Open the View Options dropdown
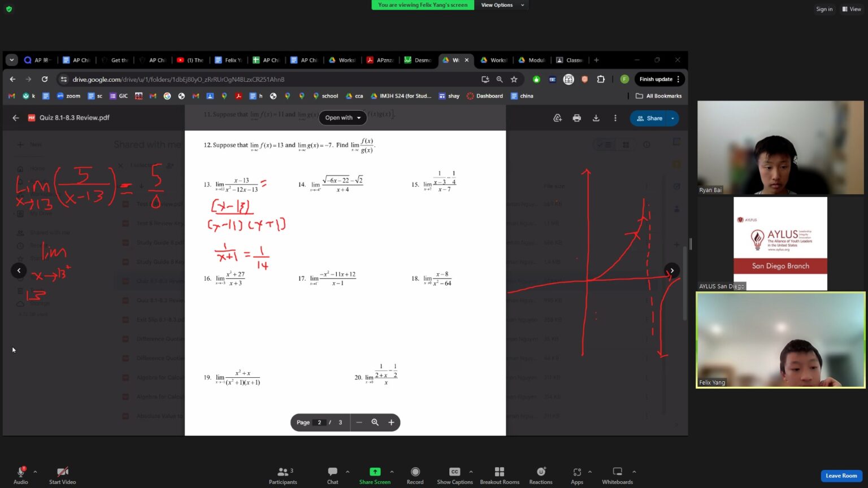 coord(502,5)
